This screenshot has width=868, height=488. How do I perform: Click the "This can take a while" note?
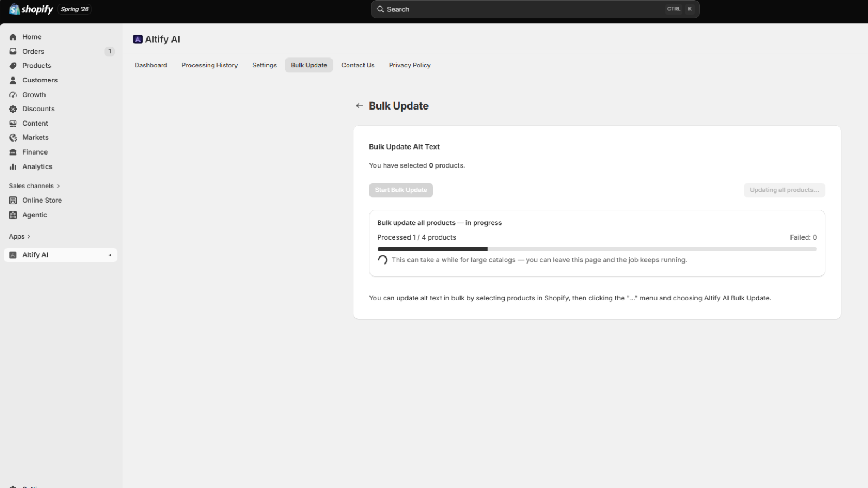coord(539,260)
